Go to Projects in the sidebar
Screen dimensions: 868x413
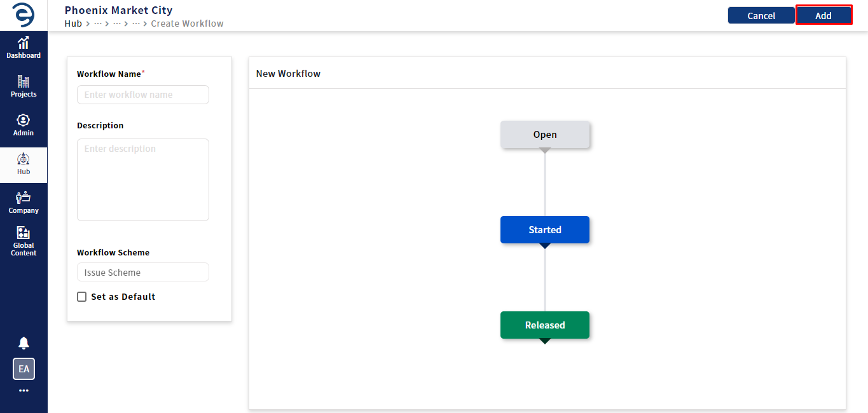(x=24, y=86)
